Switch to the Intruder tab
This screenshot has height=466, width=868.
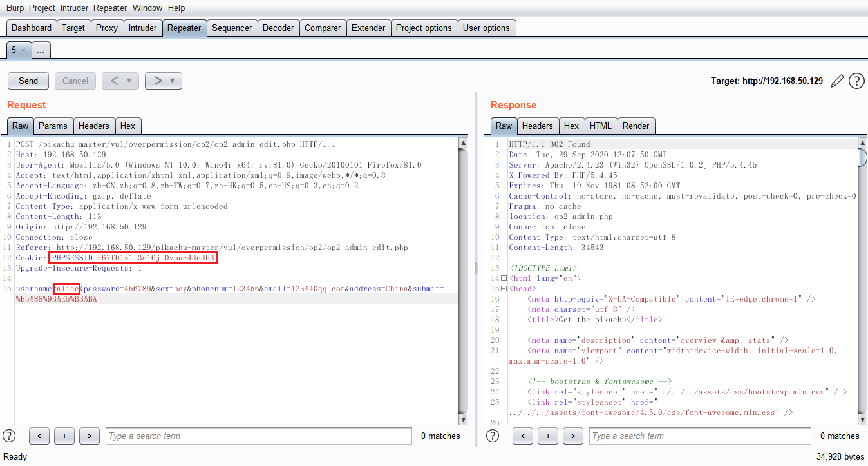point(142,28)
